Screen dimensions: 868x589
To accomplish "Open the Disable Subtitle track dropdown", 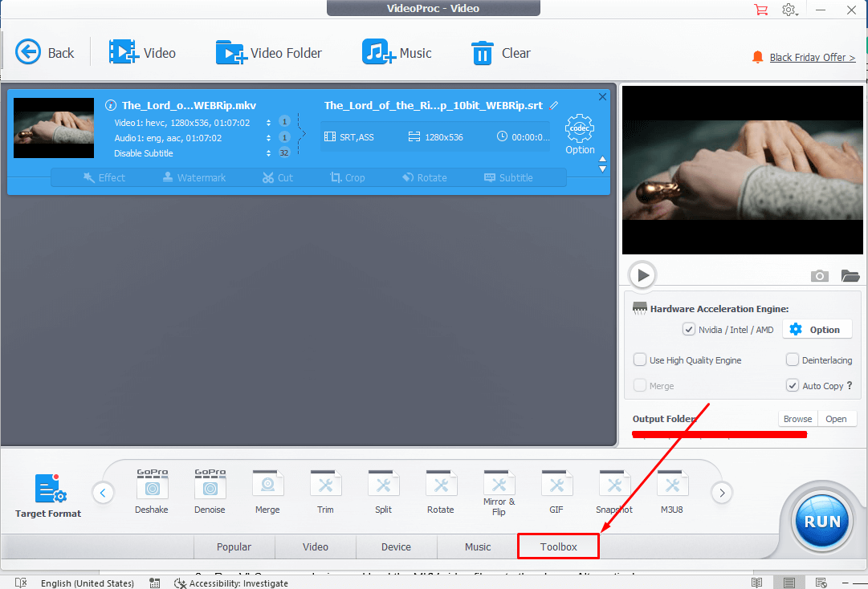I will [x=268, y=153].
